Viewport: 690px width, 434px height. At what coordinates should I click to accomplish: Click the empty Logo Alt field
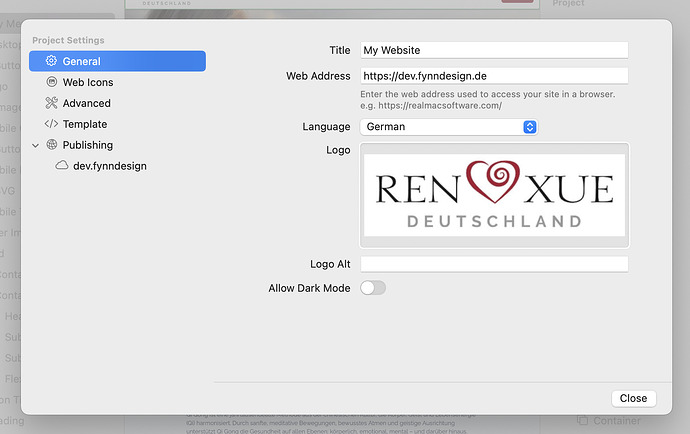tap(494, 264)
